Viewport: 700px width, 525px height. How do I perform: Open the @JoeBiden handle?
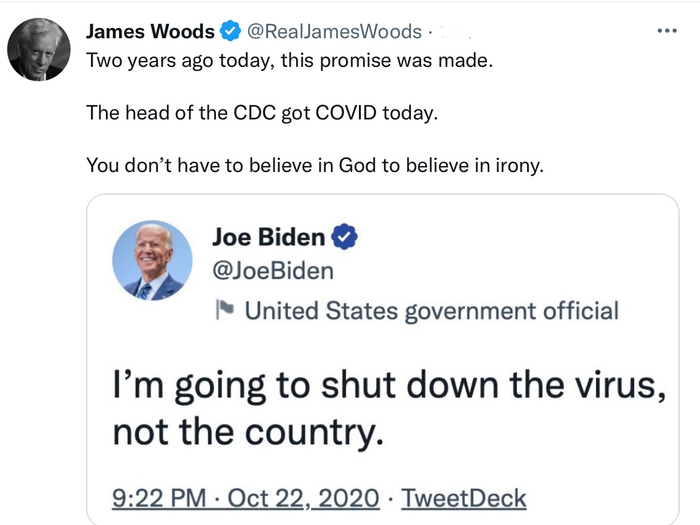click(273, 271)
